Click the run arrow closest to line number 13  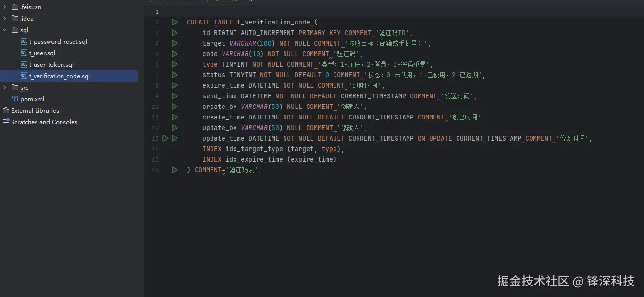165,138
